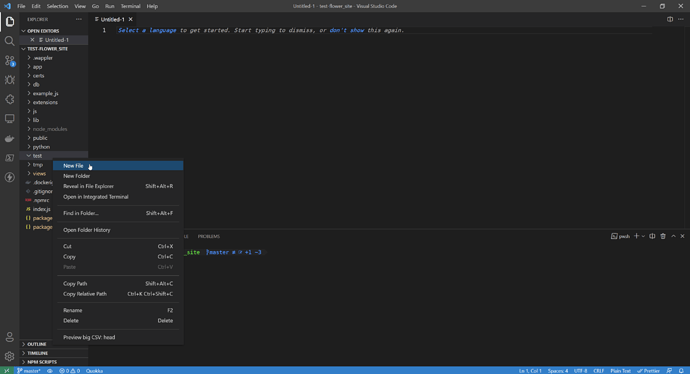
Task: Click the 'don't show' link
Action: 347,30
